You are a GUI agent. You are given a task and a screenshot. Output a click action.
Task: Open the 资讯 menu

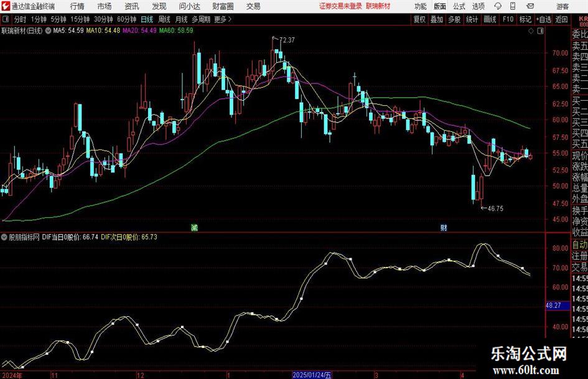pyautogui.click(x=132, y=6)
